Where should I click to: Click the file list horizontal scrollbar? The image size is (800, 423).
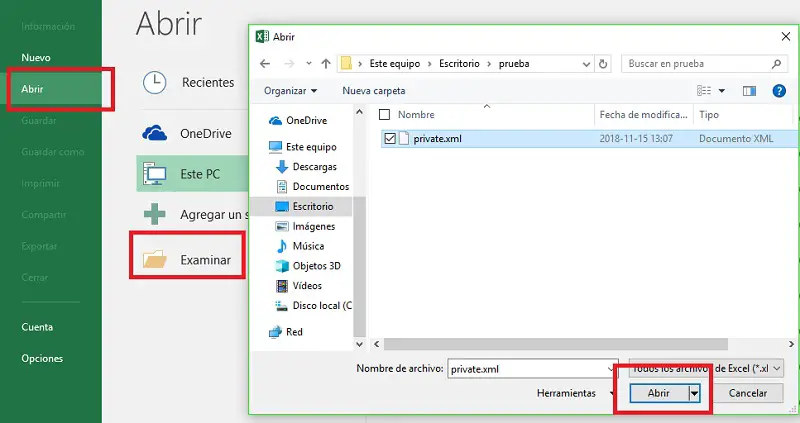click(x=556, y=344)
